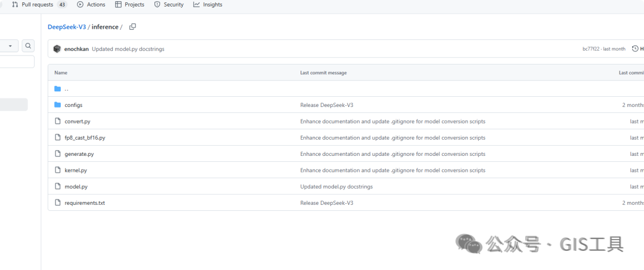This screenshot has width=644, height=270.
Task: Open the requirements.txt file
Action: 85,203
